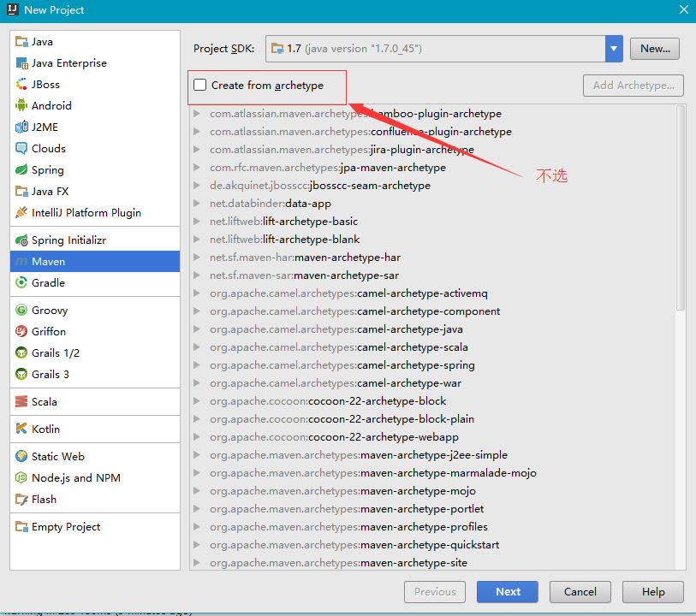This screenshot has height=616, width=696.
Task: Choose the Gradle project type
Action: click(x=95, y=282)
